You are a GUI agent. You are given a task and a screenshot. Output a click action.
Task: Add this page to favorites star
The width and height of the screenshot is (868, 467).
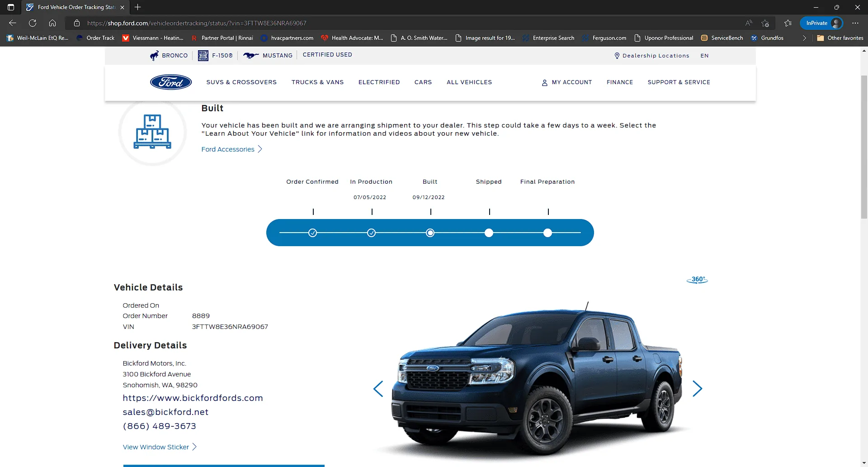[x=765, y=23]
